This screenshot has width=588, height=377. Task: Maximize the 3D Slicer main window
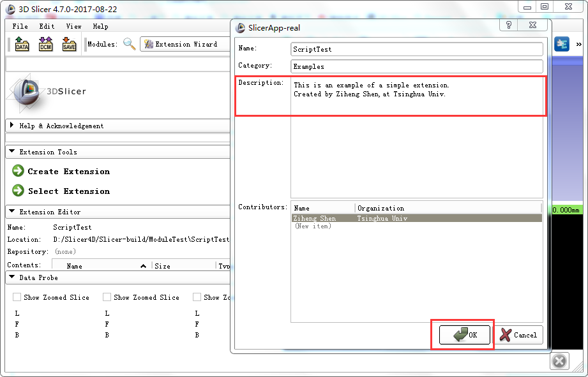(x=545, y=6)
